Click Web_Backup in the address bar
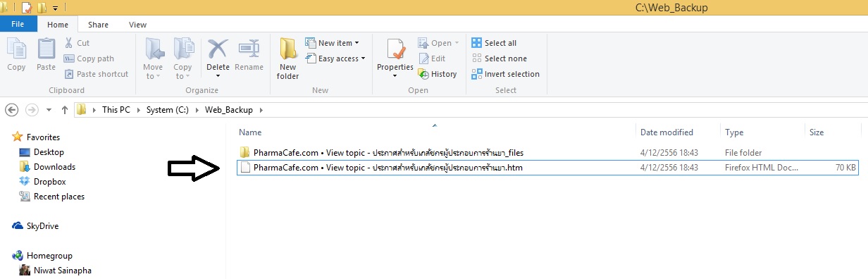Screen dimensions: 868x279 pyautogui.click(x=221, y=110)
